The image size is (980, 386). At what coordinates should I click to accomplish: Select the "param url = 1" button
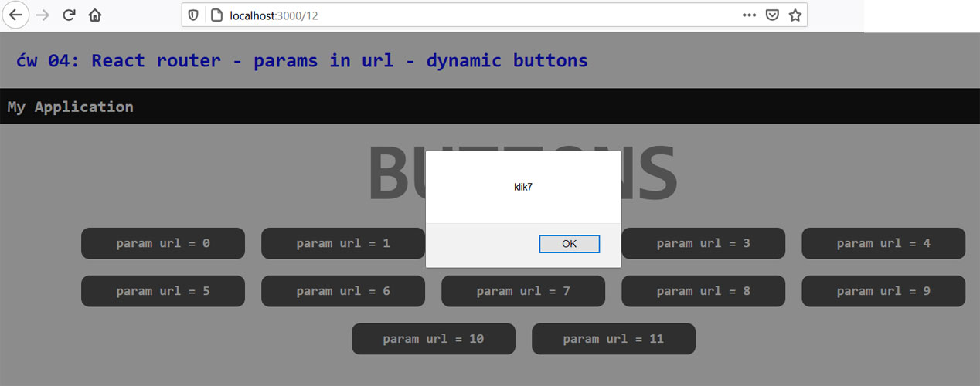coord(343,243)
